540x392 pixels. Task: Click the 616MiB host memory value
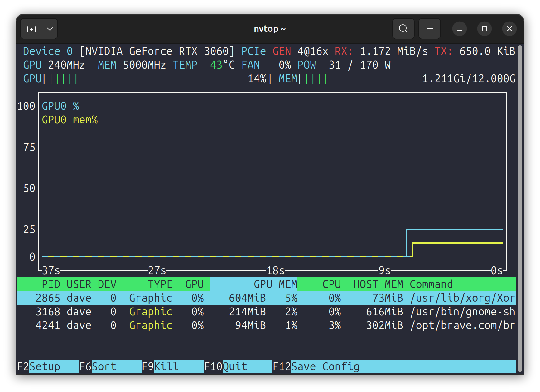click(x=385, y=312)
